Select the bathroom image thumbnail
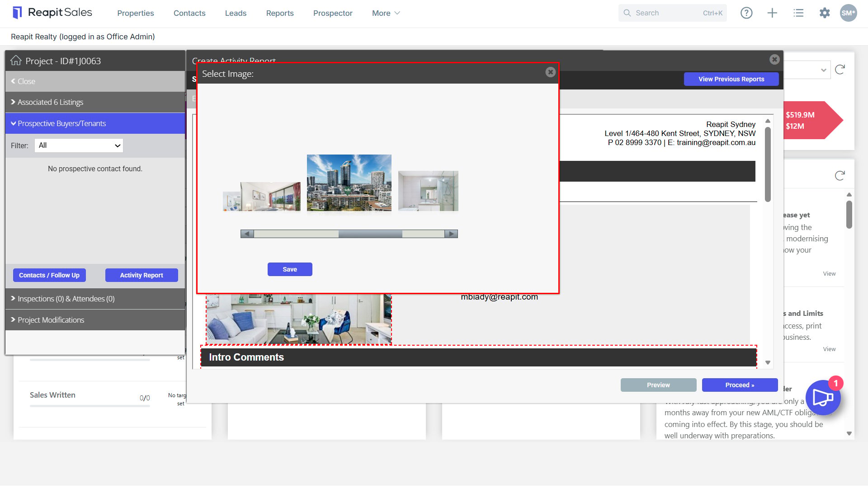Viewport: 868px width, 488px height. [428, 191]
